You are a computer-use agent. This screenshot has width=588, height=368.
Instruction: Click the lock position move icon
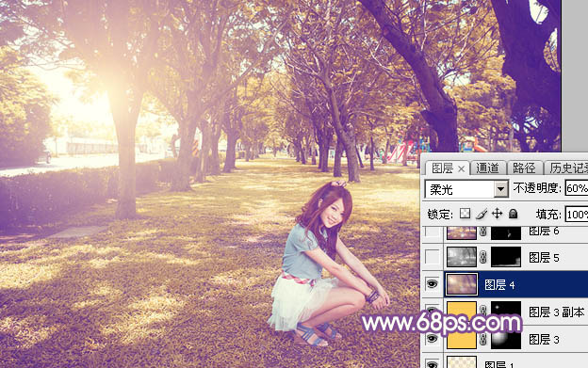point(497,214)
